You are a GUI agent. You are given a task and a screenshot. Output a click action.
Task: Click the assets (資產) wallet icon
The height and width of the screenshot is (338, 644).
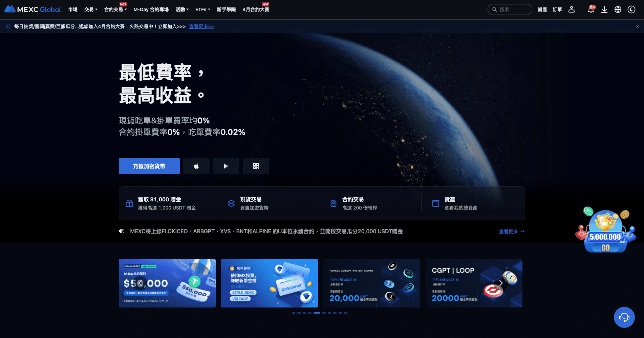(x=436, y=203)
